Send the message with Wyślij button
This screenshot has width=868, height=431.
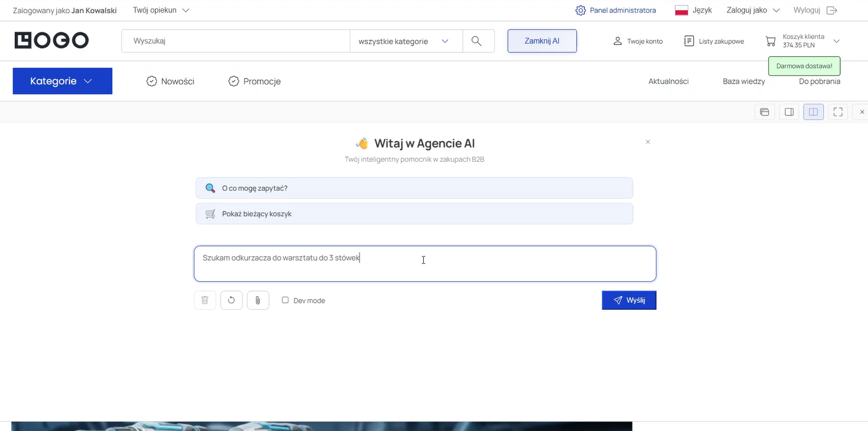point(629,300)
